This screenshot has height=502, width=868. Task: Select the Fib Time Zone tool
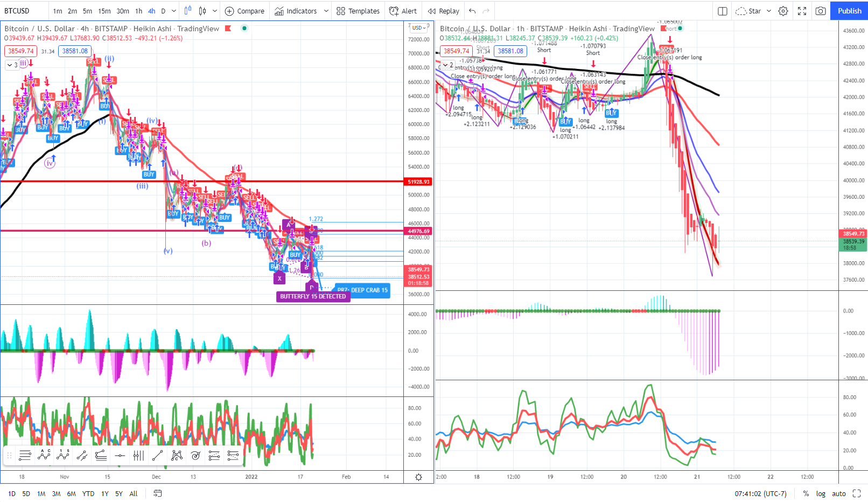pos(138,456)
